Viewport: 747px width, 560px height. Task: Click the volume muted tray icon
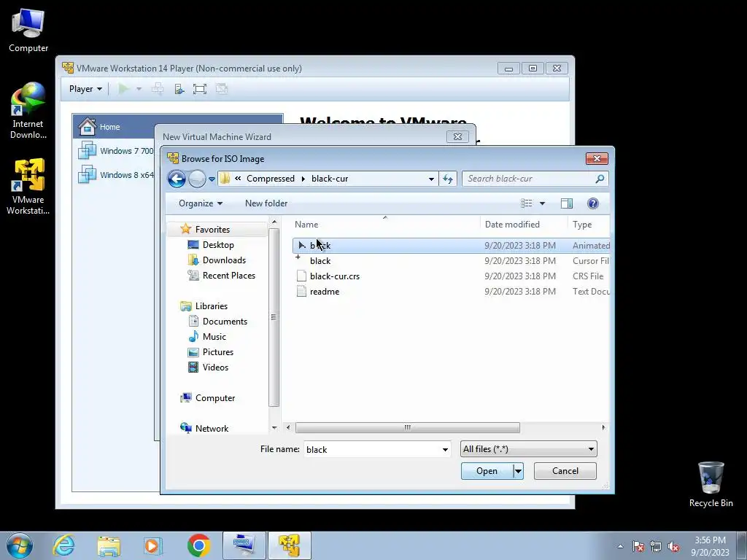coord(673,547)
